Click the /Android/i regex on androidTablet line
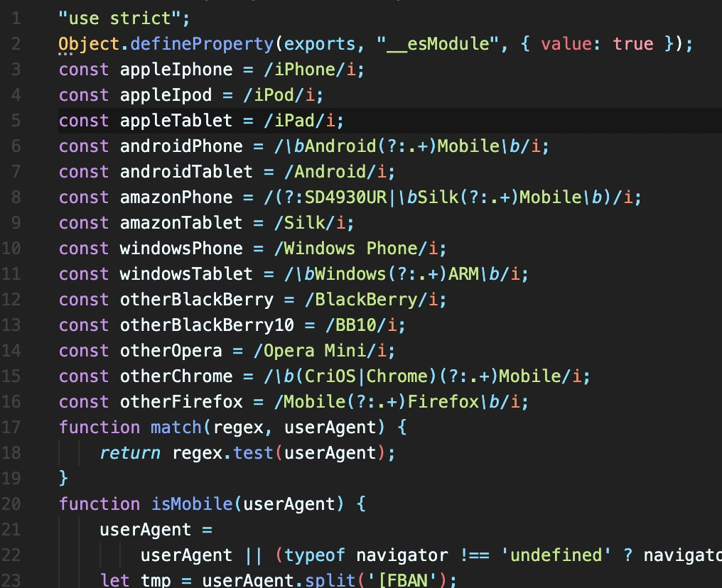 (x=335, y=172)
